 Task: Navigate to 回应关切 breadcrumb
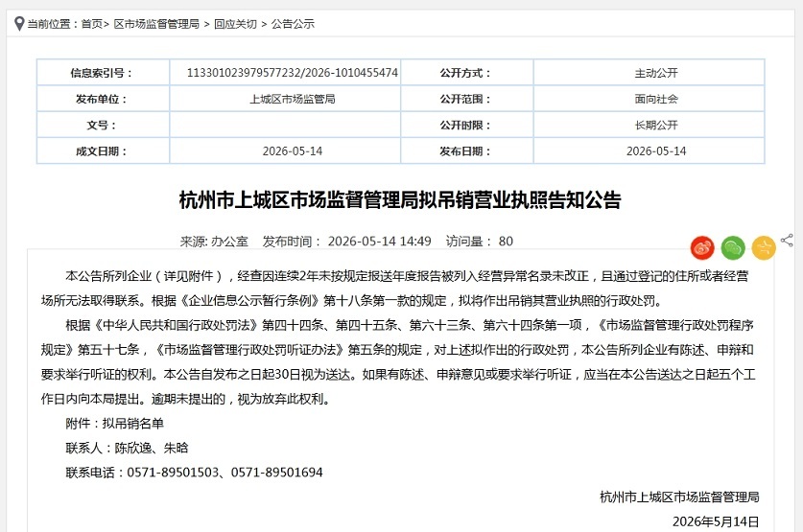[235, 24]
